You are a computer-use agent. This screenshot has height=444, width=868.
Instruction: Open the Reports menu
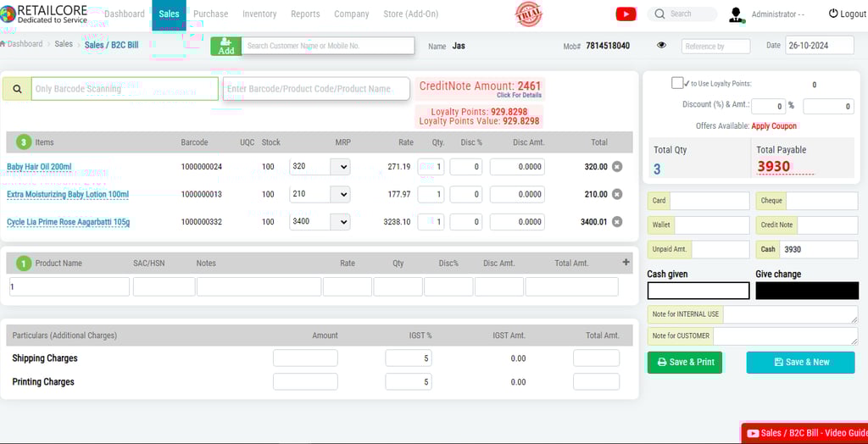pos(305,14)
